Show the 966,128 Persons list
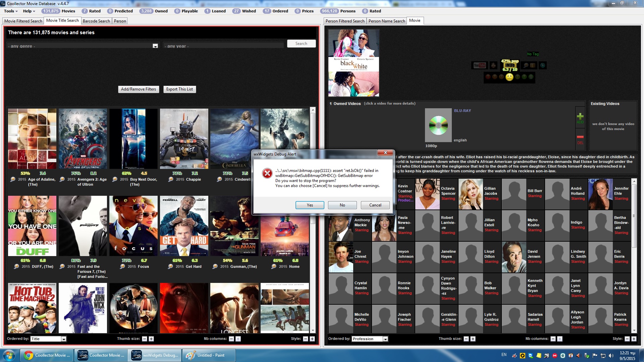The width and height of the screenshot is (644, 362). click(338, 11)
